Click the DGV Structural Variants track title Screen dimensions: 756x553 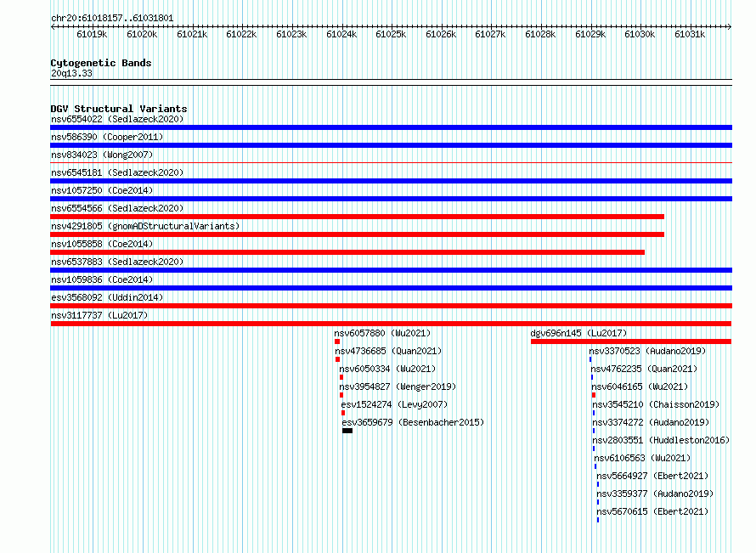pos(119,109)
